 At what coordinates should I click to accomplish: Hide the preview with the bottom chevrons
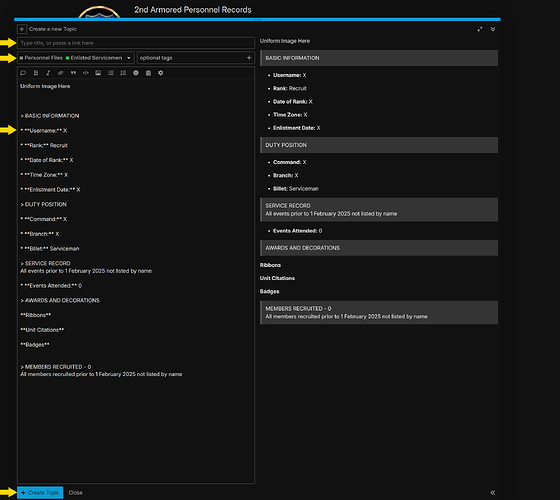[x=493, y=492]
